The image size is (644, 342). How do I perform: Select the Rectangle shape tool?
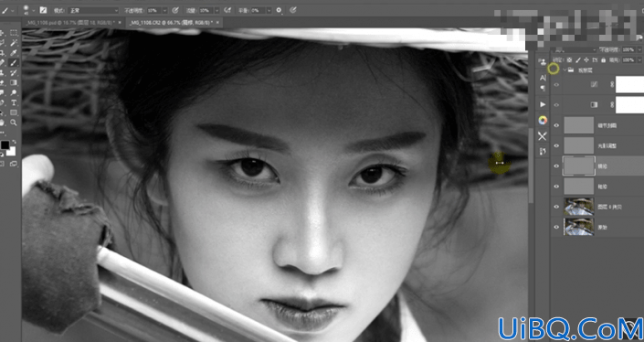14,112
